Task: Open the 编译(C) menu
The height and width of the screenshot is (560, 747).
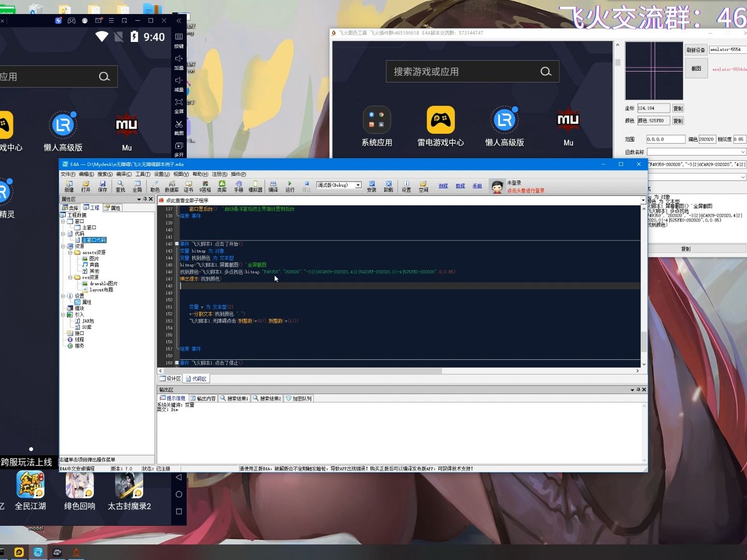Action: pos(124,174)
